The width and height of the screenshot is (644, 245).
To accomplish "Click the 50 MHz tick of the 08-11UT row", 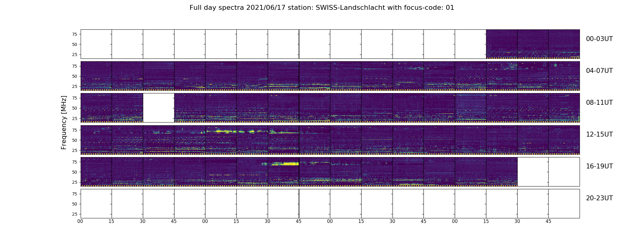I will click(x=75, y=108).
